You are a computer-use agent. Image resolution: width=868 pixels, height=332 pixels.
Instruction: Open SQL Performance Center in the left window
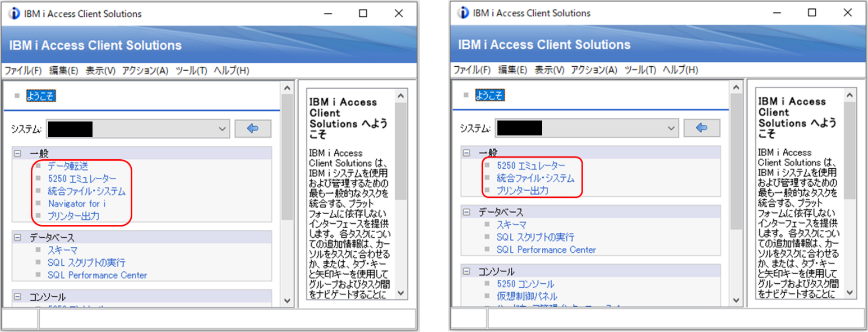[98, 275]
